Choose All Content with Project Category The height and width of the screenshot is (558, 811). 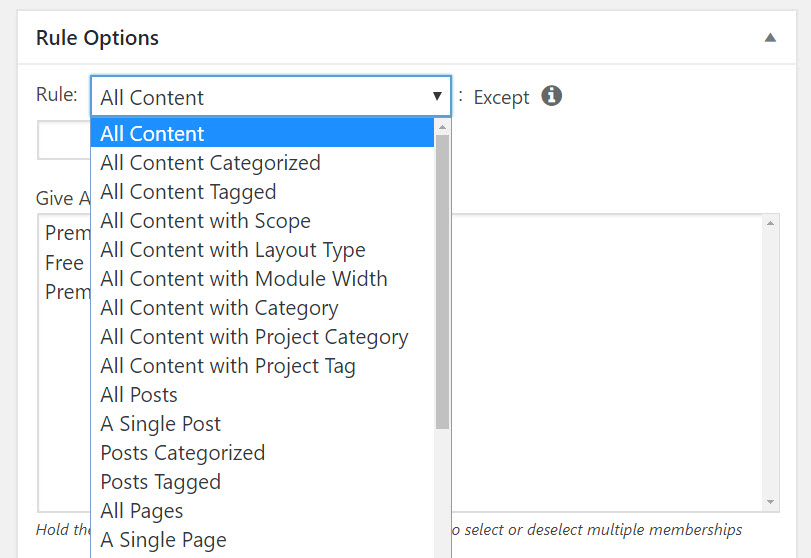click(262, 337)
